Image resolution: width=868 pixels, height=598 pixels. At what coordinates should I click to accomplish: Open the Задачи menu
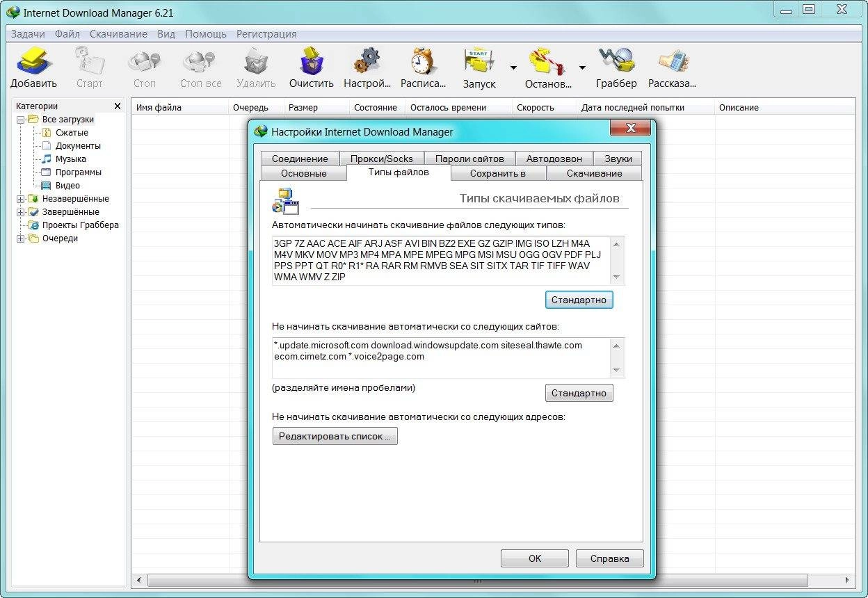click(28, 33)
